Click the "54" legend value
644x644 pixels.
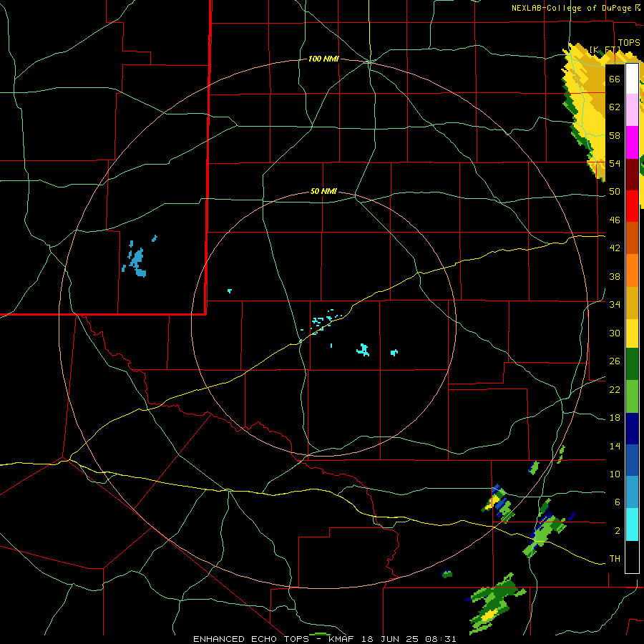click(615, 163)
